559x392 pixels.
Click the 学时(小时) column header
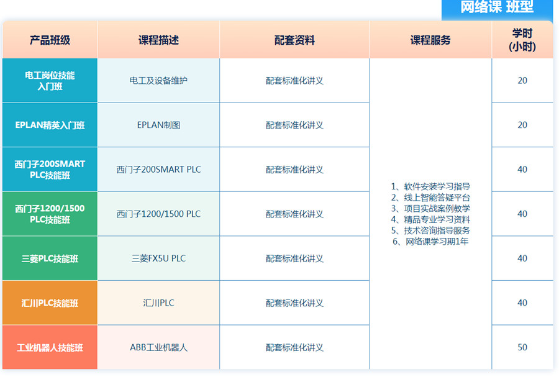coord(522,40)
